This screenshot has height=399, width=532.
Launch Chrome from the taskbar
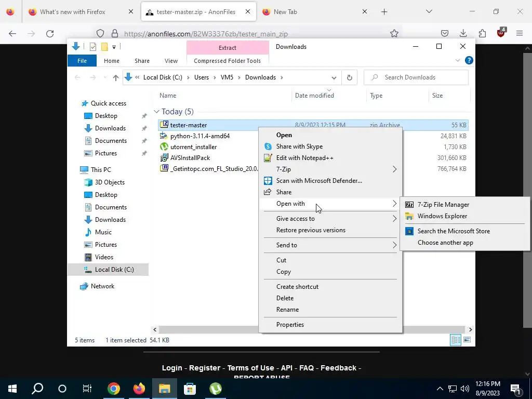(x=114, y=389)
